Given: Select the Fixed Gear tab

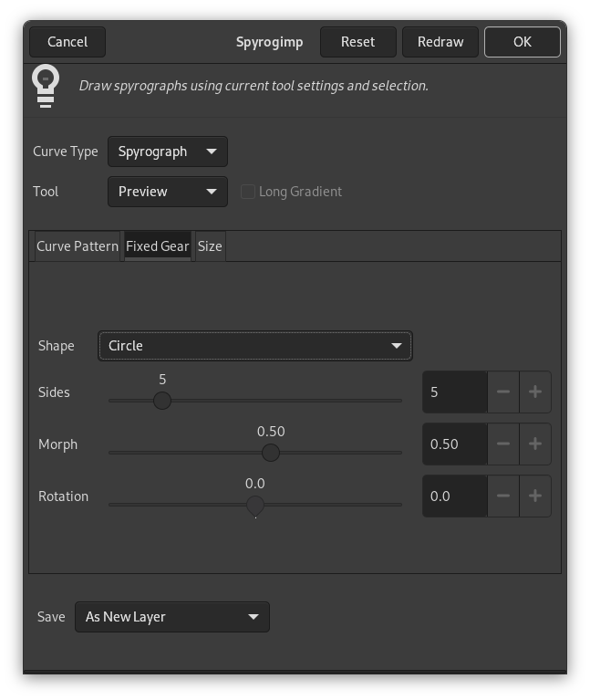Looking at the screenshot, I should (158, 246).
